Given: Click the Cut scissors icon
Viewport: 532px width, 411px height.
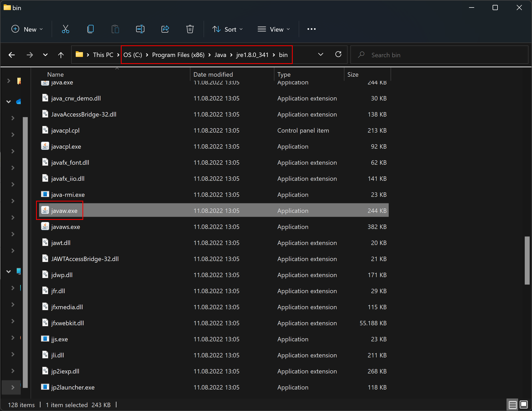Looking at the screenshot, I should tap(66, 29).
